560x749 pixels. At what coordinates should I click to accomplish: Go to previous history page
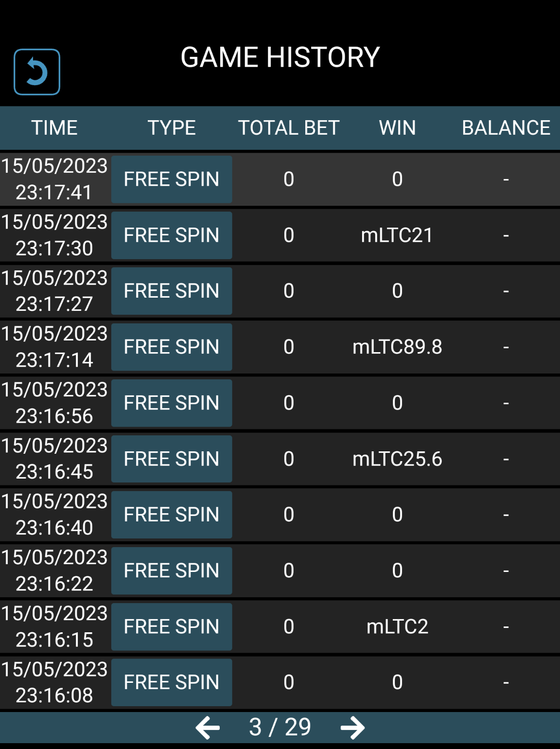point(208,728)
